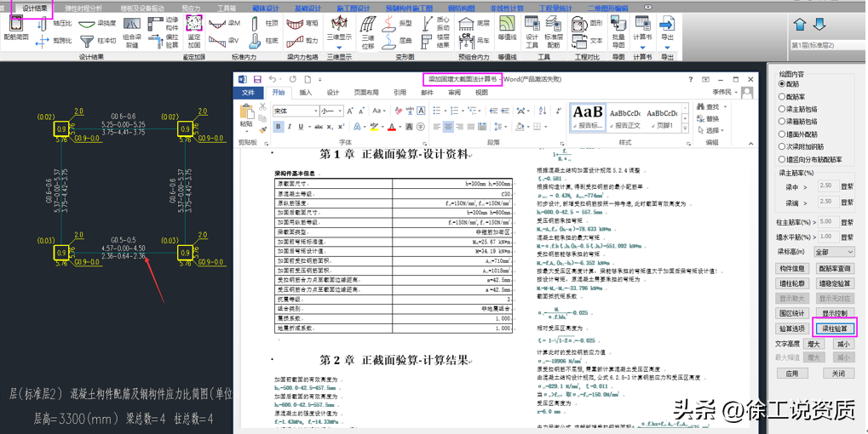868x434 pixels.
Task: Open 偏拉验算 eccentric tension check
Action: pyautogui.click(x=164, y=40)
